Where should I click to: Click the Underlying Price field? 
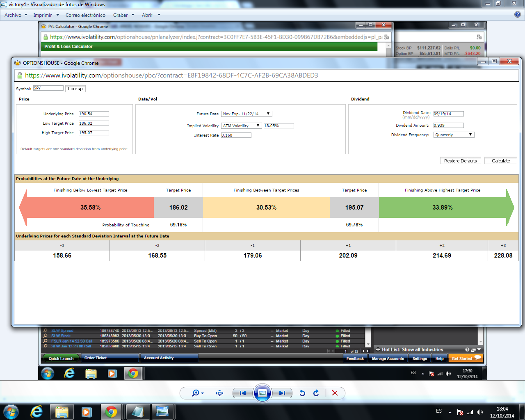pyautogui.click(x=94, y=114)
